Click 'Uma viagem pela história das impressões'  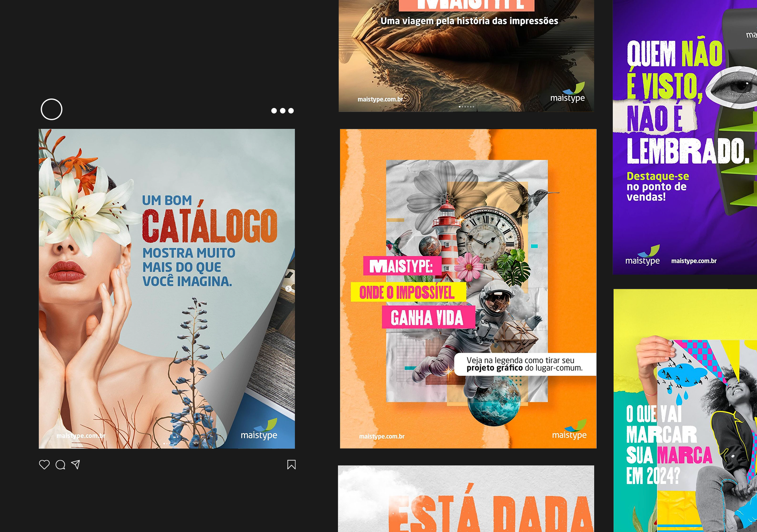click(469, 21)
